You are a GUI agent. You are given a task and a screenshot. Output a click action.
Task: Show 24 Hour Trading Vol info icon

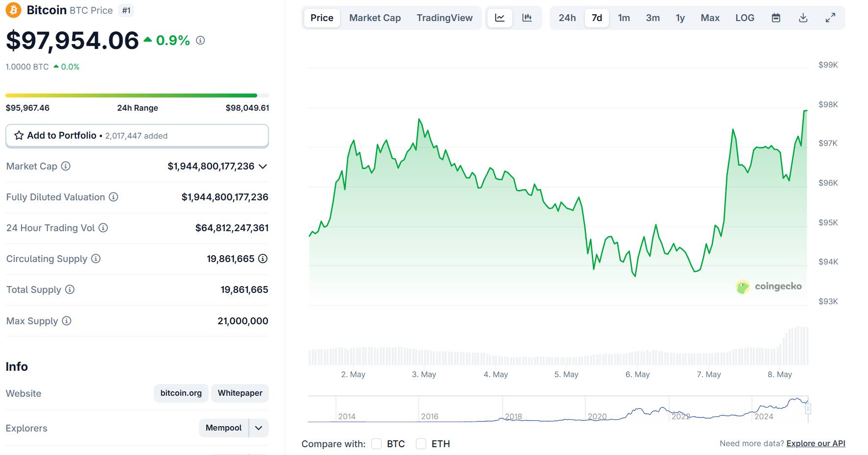(103, 228)
